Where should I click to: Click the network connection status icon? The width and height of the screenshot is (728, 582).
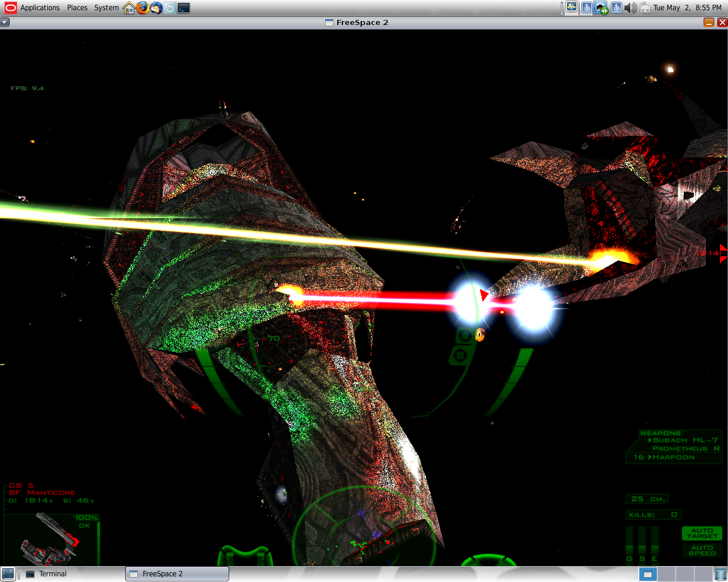[x=601, y=7]
